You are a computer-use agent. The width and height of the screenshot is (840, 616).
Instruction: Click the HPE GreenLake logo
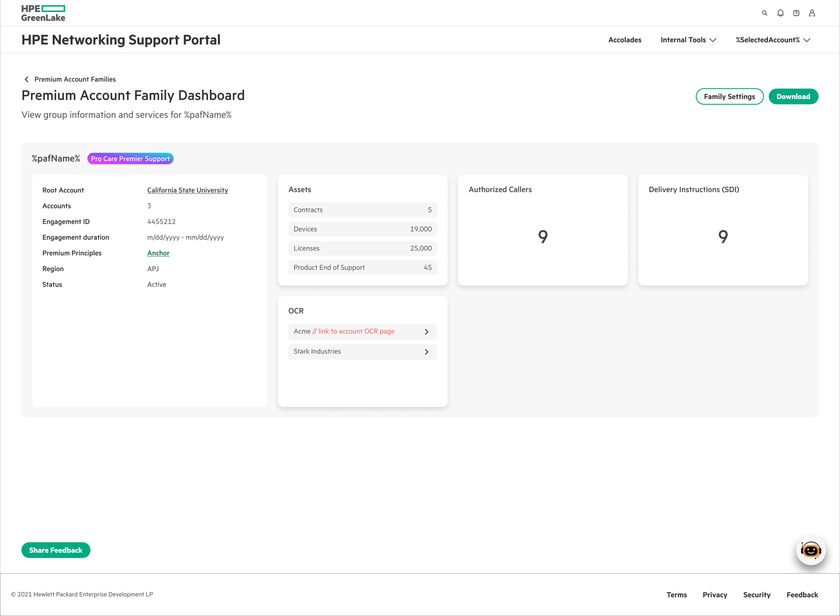click(x=43, y=13)
